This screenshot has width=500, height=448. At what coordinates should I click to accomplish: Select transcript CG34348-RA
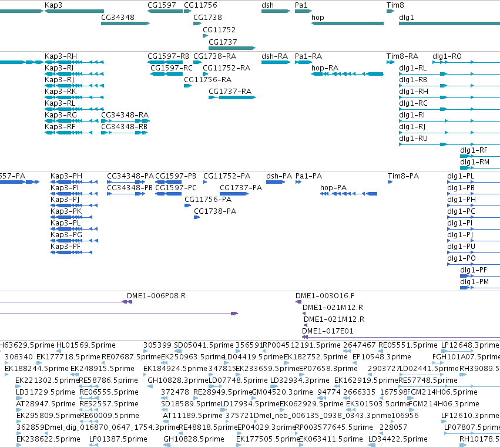click(125, 115)
